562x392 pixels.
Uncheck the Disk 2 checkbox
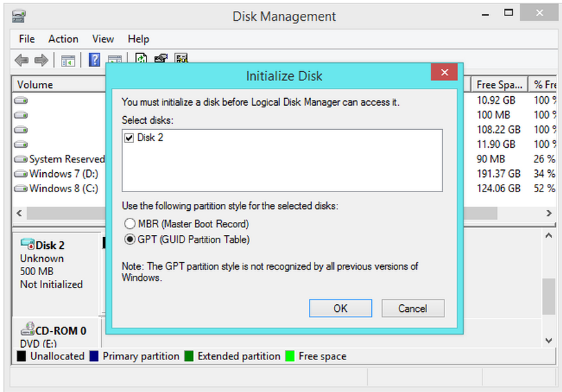point(129,138)
